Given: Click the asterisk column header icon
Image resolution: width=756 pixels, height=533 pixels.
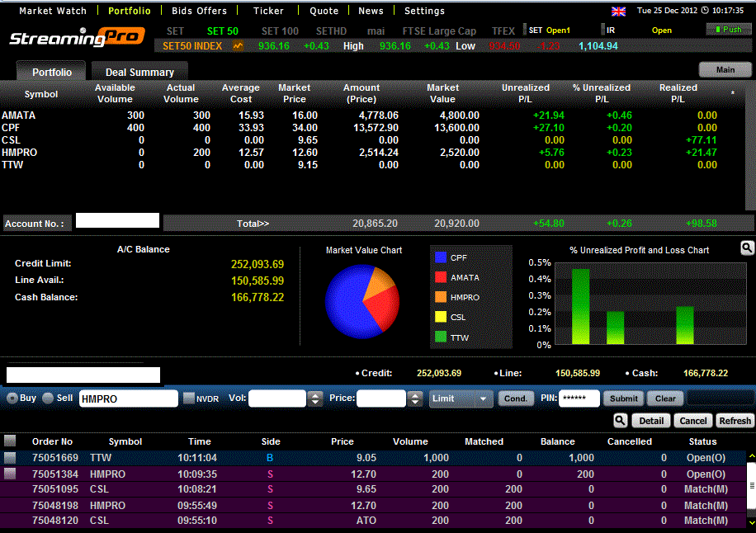Looking at the screenshot, I should coord(732,93).
